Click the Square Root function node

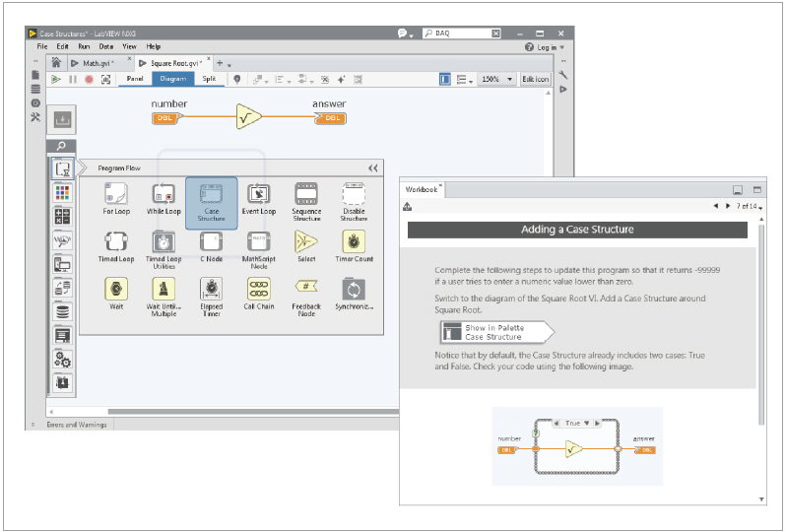pyautogui.click(x=250, y=118)
